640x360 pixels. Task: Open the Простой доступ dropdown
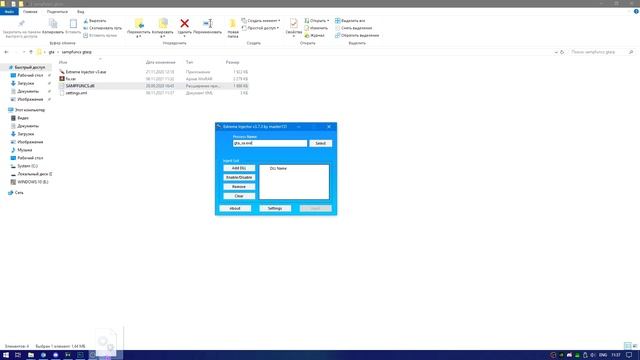[x=260, y=28]
